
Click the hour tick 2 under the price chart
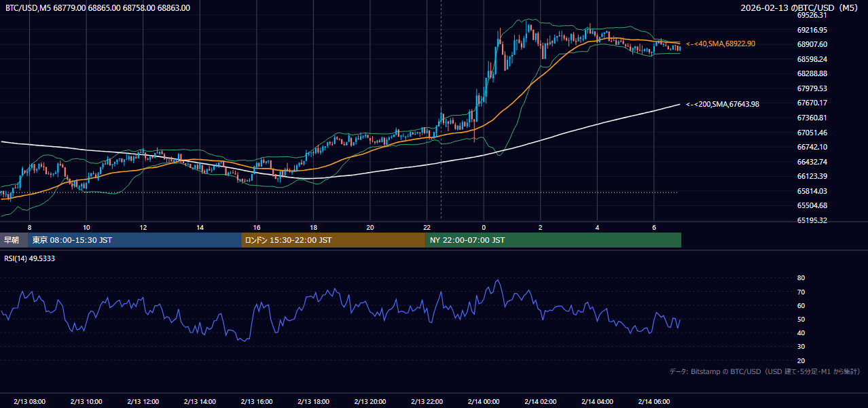540,227
